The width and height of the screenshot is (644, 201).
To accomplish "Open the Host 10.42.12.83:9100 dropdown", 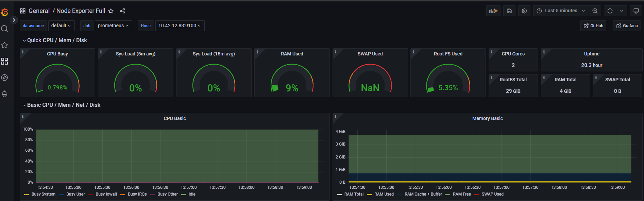I will pyautogui.click(x=180, y=26).
